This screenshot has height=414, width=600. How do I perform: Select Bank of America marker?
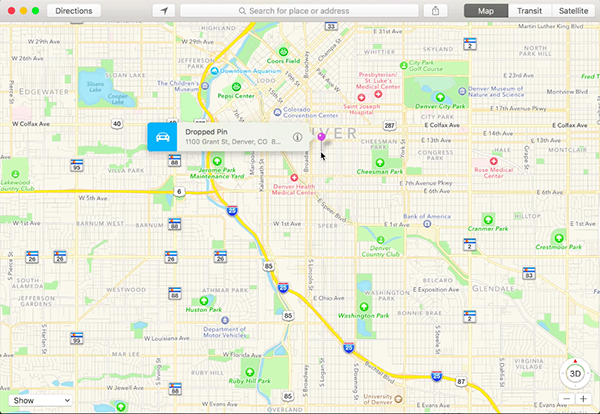[x=427, y=224]
